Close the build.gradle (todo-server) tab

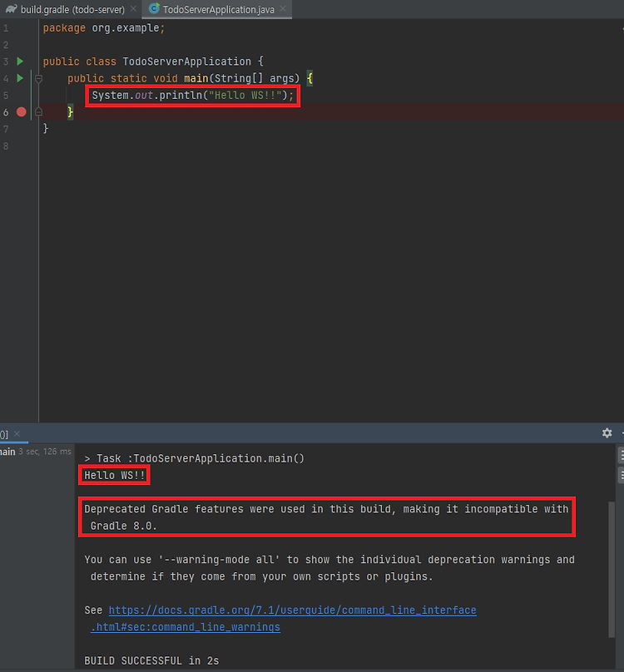(x=133, y=8)
